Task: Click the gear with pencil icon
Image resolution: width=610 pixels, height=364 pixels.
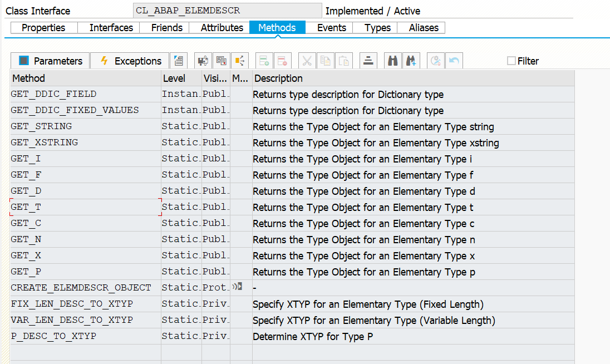Action: tap(435, 61)
